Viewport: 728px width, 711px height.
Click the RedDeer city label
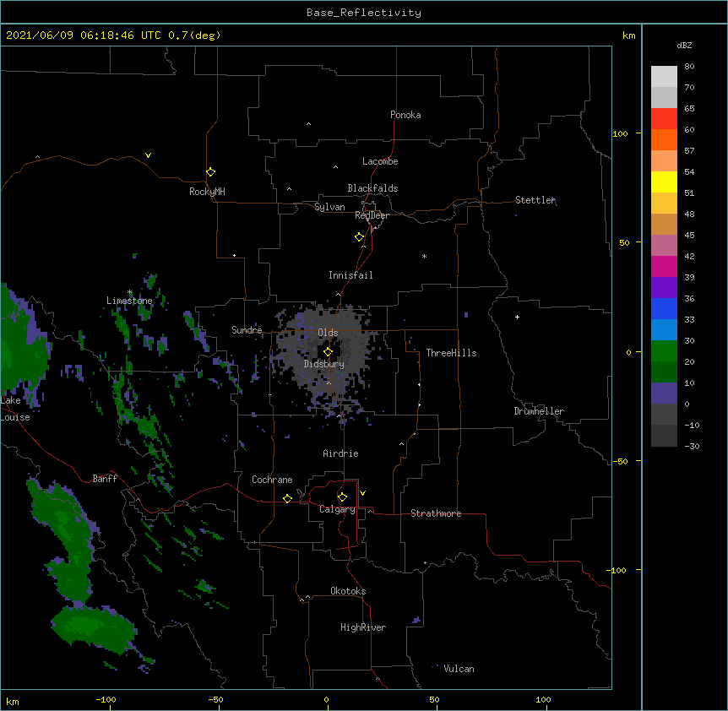[372, 215]
